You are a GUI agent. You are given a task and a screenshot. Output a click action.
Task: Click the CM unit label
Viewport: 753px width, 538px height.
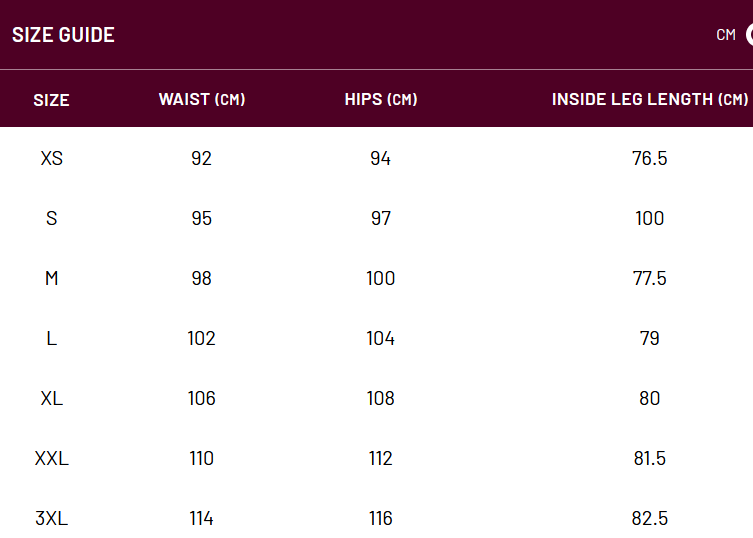coord(726,35)
